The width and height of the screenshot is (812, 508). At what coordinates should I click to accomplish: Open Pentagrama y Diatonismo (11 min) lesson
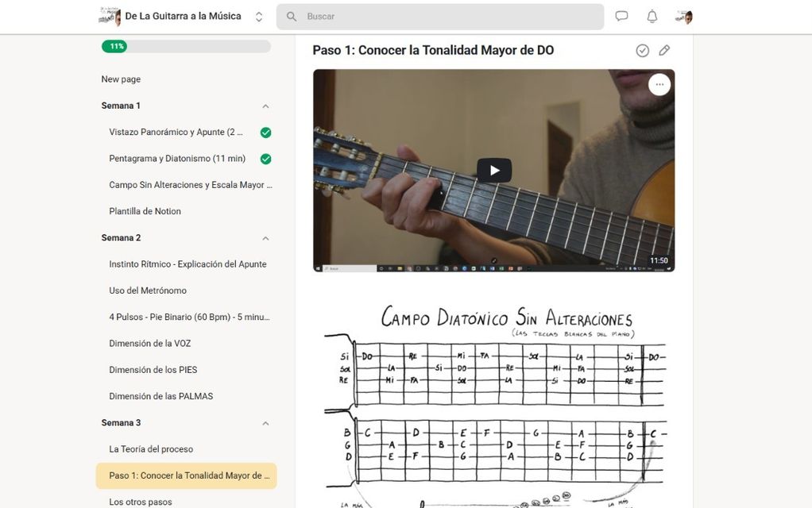(x=177, y=158)
